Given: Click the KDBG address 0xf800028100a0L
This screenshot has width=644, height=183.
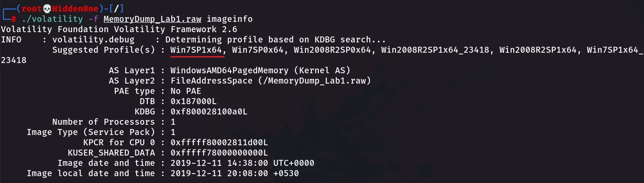Looking at the screenshot, I should pyautogui.click(x=209, y=112).
